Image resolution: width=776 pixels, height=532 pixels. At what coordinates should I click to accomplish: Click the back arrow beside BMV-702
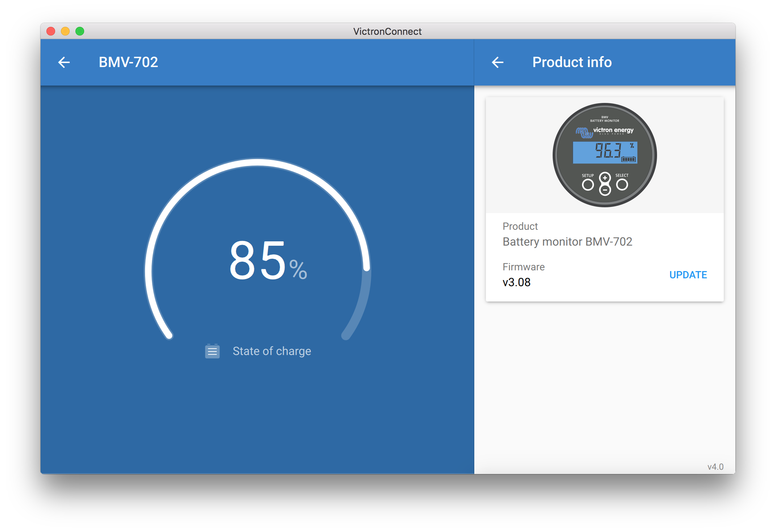pos(64,62)
